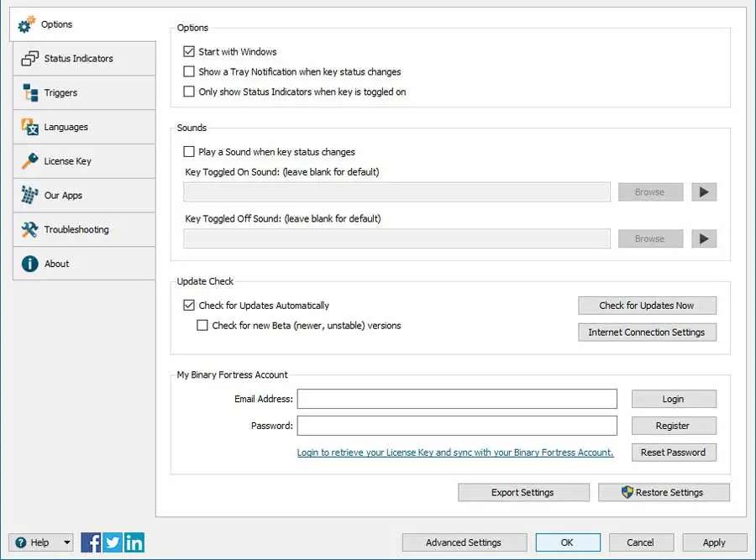756x560 pixels.
Task: Click the About info icon
Action: point(29,264)
